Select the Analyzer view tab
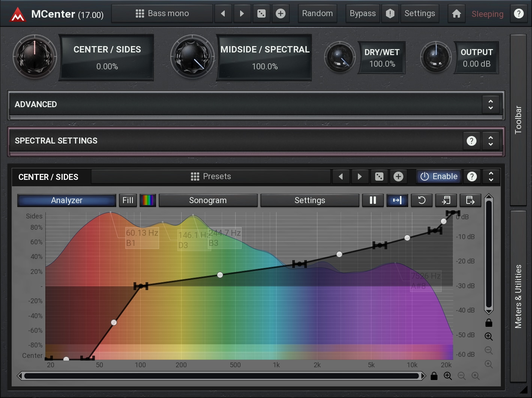 point(66,200)
